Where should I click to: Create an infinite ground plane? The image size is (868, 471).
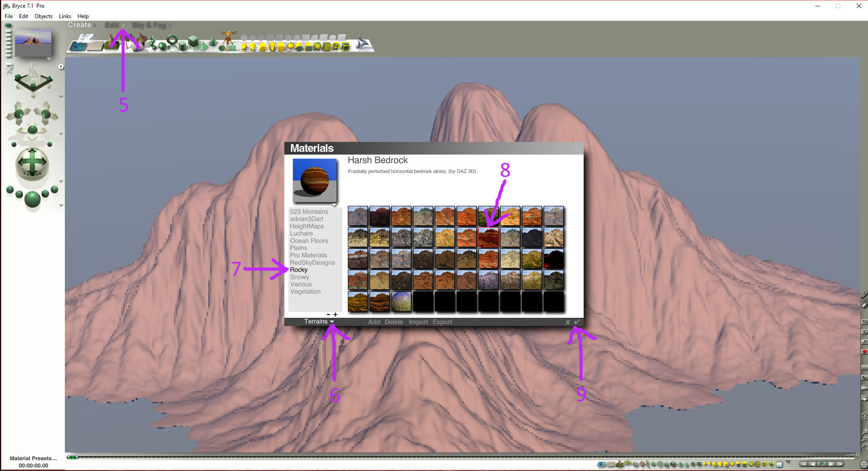click(96, 46)
